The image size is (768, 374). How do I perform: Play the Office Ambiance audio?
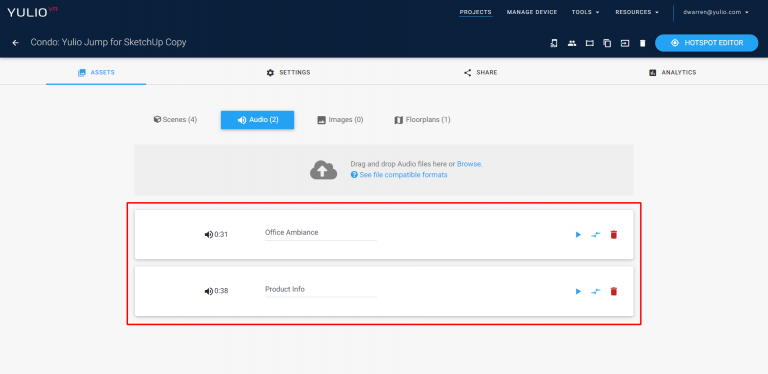tap(578, 235)
